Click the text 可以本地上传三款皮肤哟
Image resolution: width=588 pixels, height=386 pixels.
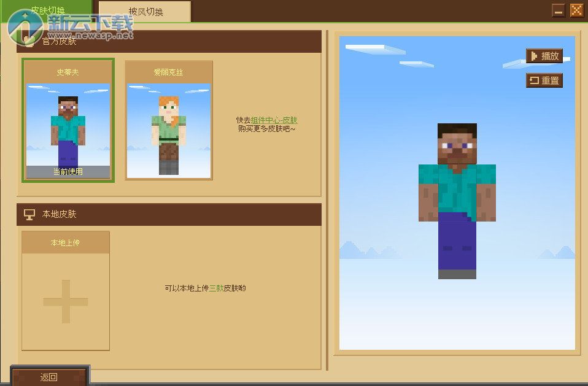(205, 288)
